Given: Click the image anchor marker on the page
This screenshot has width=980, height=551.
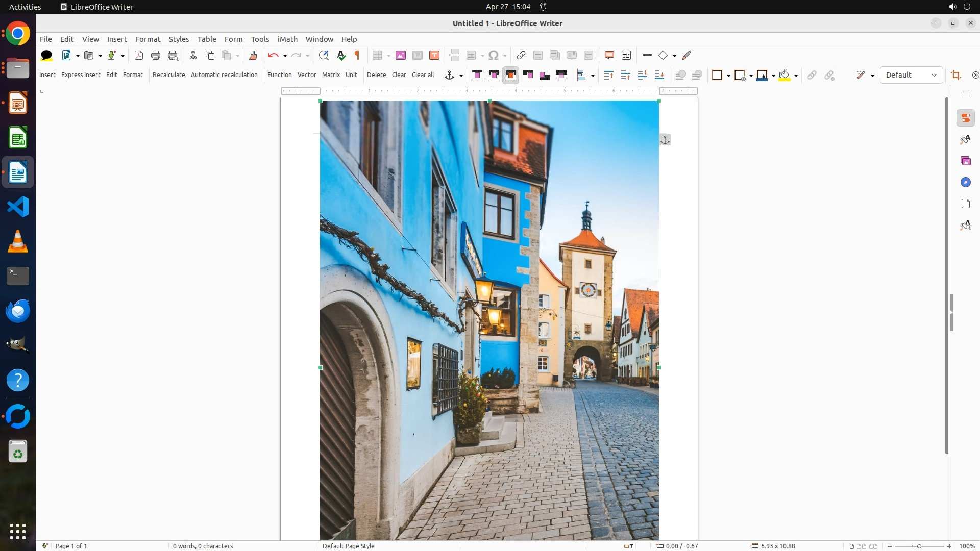Looking at the screenshot, I should [665, 139].
